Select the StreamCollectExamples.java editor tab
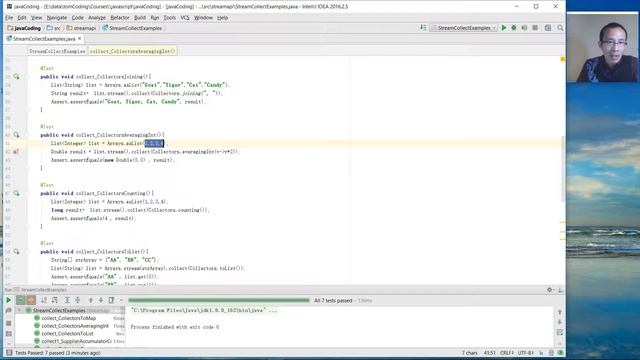Viewport: 640px width, 360px height. 44,39
